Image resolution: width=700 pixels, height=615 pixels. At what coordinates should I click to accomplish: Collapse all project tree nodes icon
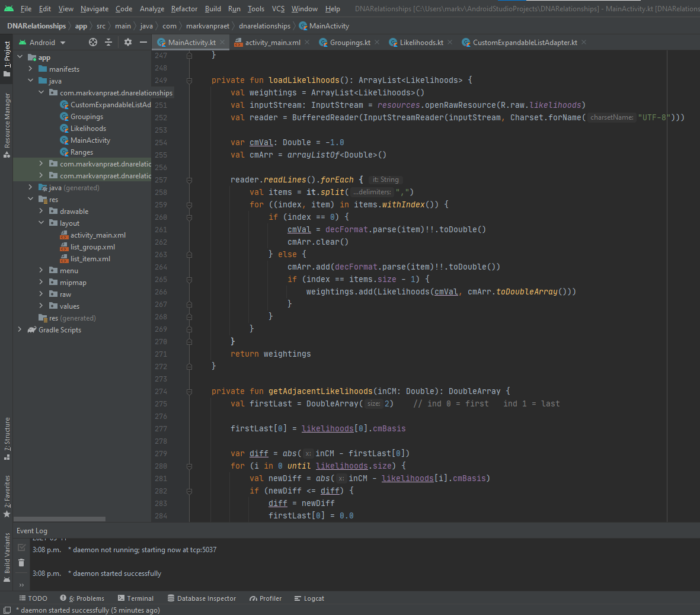108,42
